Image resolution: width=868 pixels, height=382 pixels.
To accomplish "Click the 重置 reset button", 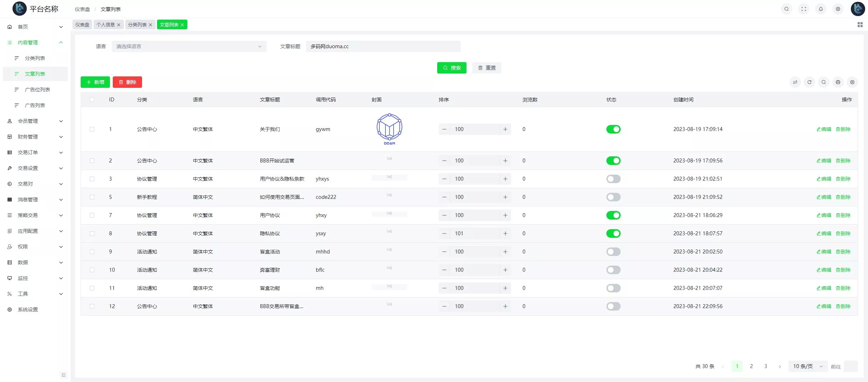I will (x=486, y=68).
